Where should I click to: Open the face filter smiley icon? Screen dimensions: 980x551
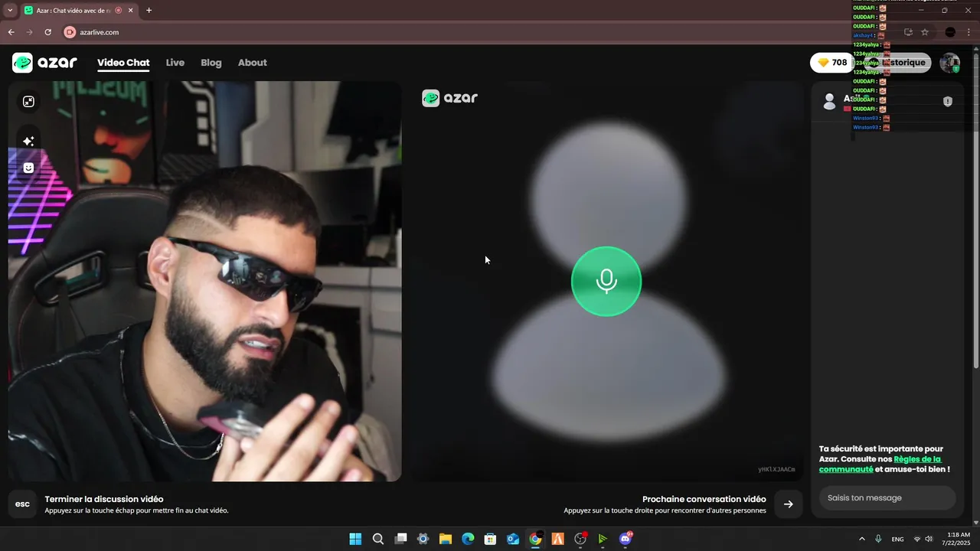[28, 168]
